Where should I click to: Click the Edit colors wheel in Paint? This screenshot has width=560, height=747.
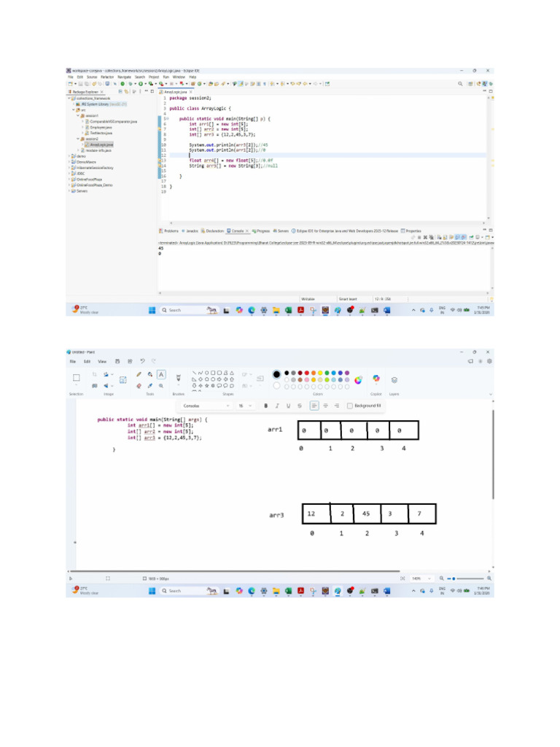click(x=358, y=379)
